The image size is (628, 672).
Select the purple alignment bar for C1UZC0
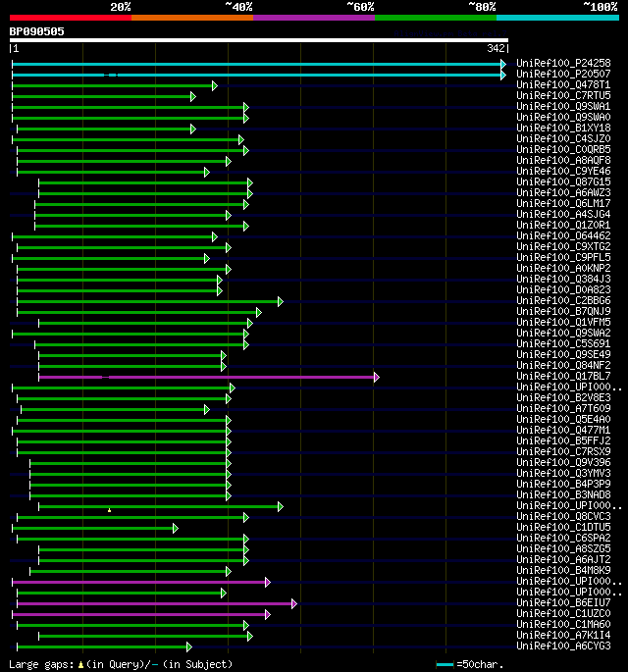tap(141, 614)
